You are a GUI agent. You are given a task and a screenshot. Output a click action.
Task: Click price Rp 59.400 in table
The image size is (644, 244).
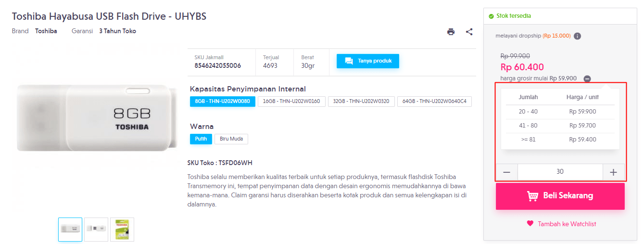[582, 140]
